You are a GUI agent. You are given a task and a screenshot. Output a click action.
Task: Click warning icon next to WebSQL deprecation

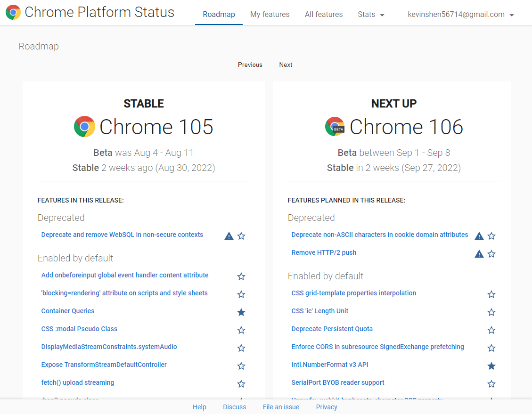tap(229, 236)
